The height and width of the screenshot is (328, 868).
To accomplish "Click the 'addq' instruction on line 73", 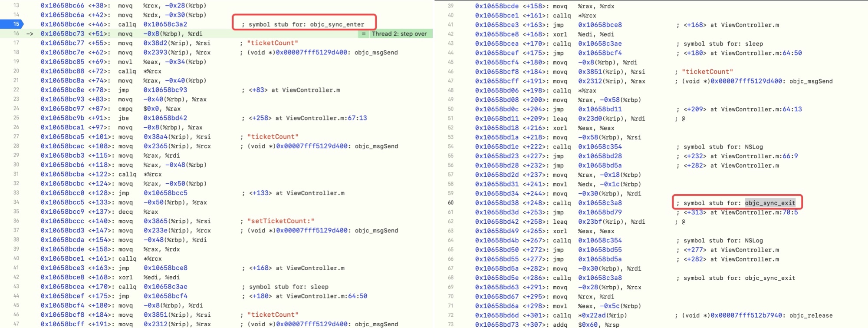I will coord(560,325).
